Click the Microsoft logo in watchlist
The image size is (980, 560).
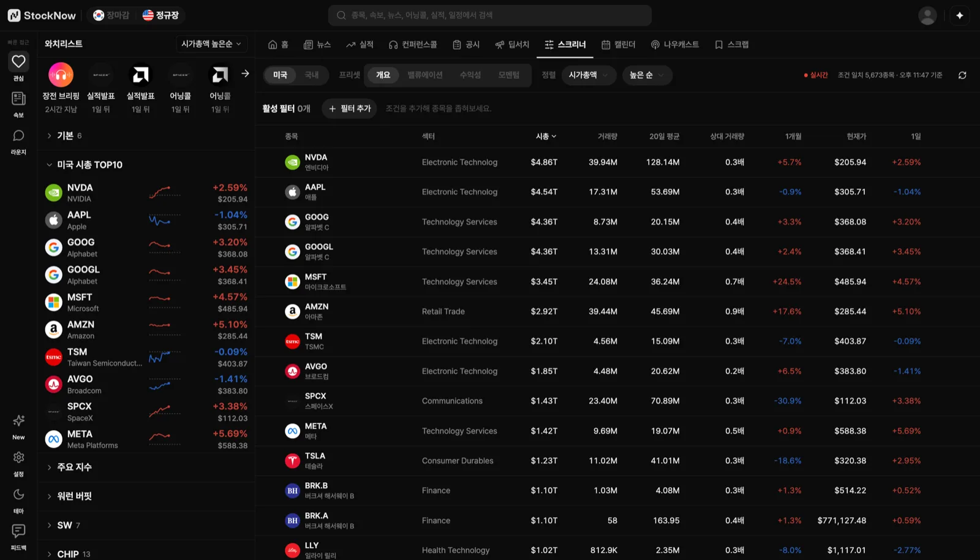[x=54, y=302]
